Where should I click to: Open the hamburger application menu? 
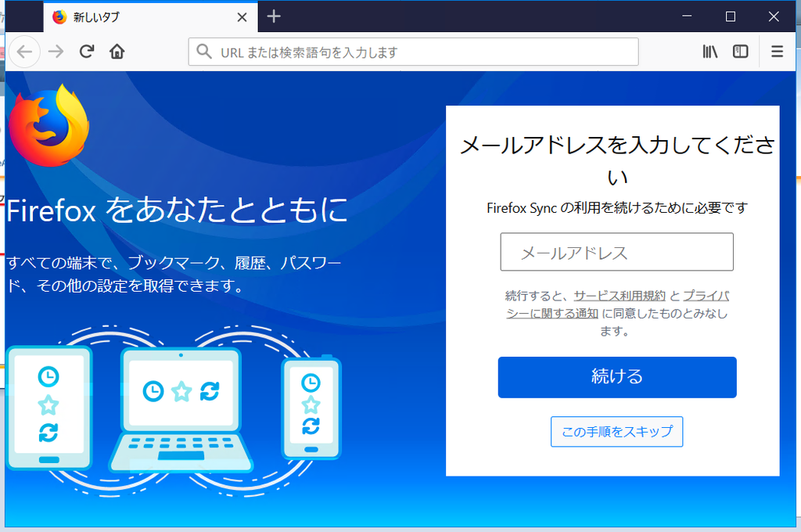click(x=777, y=52)
